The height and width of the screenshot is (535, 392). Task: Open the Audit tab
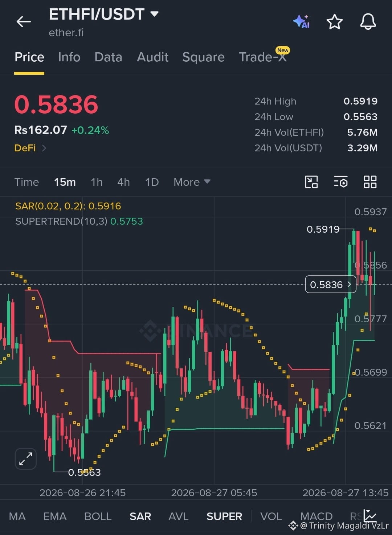(152, 57)
